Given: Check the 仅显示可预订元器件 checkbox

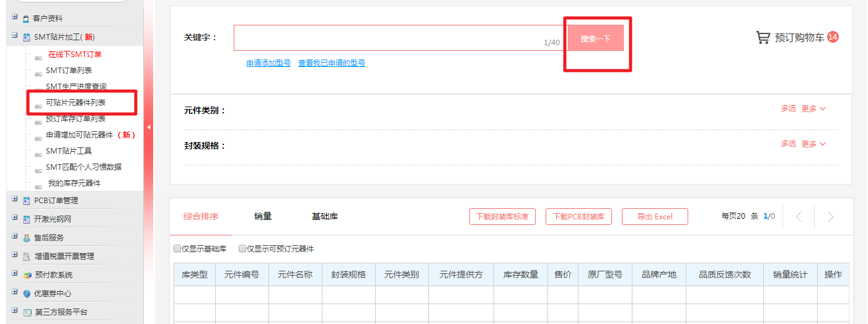Looking at the screenshot, I should pyautogui.click(x=242, y=249).
